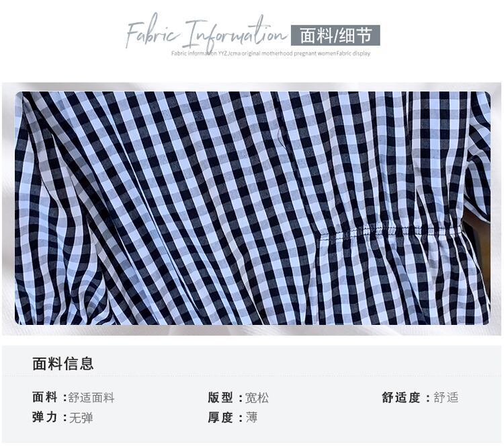
Task: Click the small English fabric display subtitle
Action: 271,53
